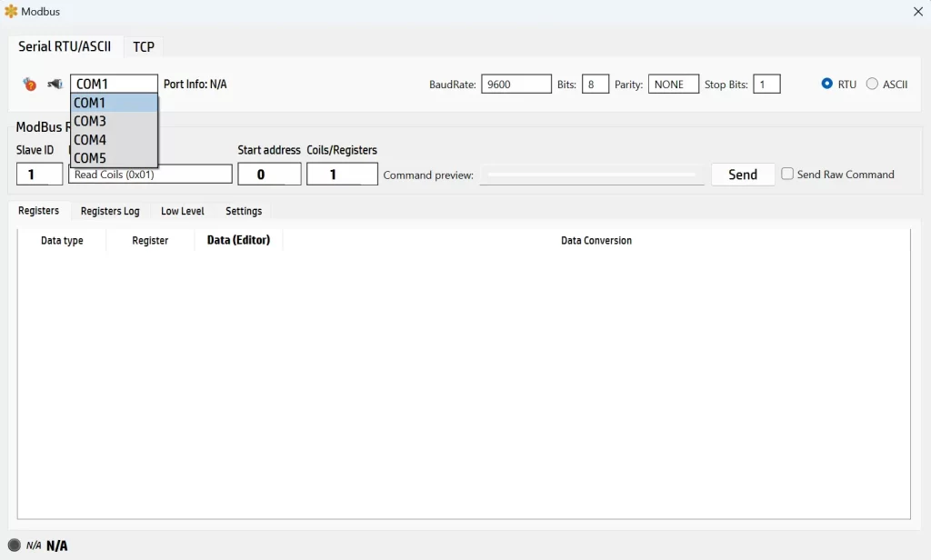Screen dimensions: 931x560
Task: Click the Data type column header
Action: (62, 241)
